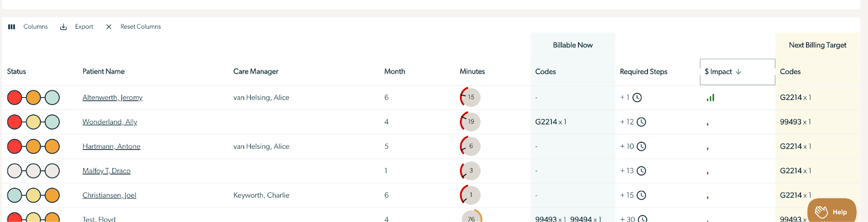Open patient Altenwerth, Jeromy
Image resolution: width=868 pixels, height=222 pixels.
click(112, 98)
